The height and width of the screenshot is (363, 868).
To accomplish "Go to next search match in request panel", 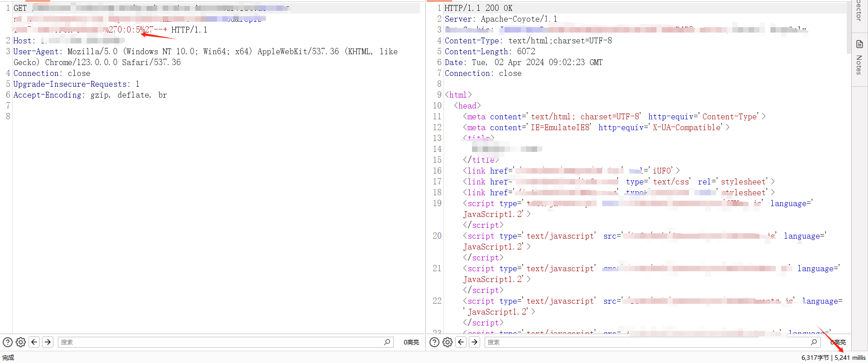I will point(48,342).
